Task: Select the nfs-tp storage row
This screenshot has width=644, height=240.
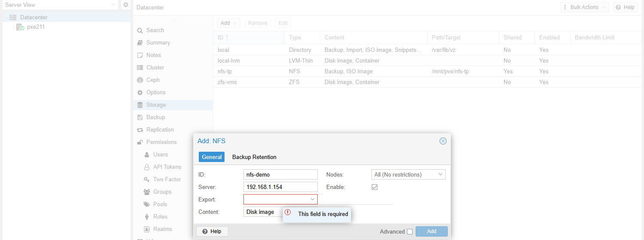Action: pos(427,72)
